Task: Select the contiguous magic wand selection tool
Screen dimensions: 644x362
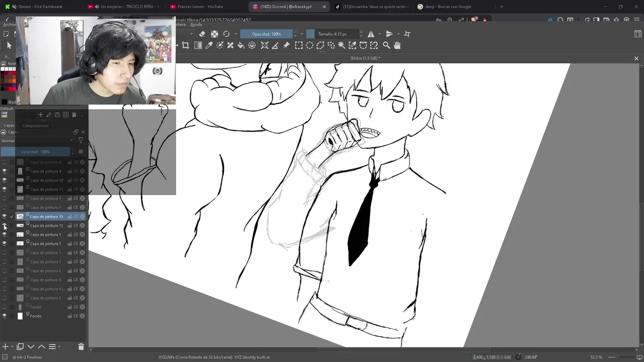Action: 342,45
